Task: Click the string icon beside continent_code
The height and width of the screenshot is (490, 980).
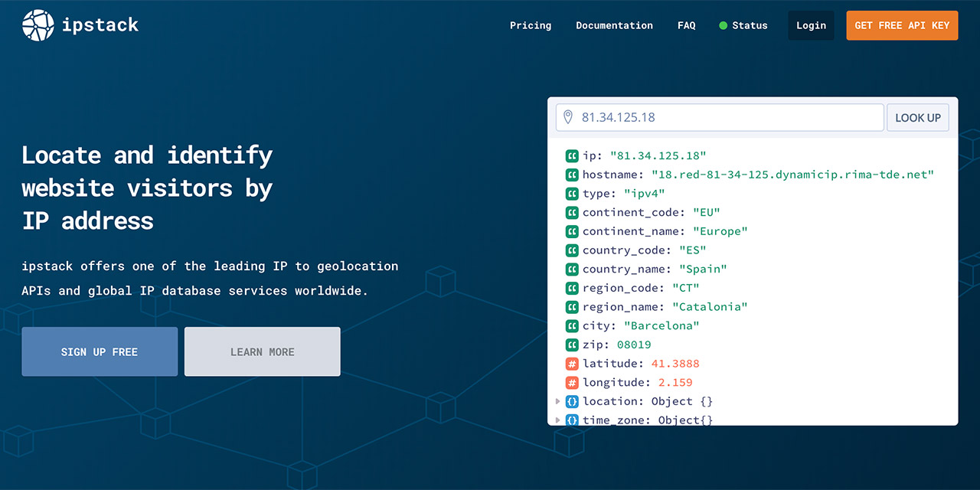Action: (x=572, y=212)
